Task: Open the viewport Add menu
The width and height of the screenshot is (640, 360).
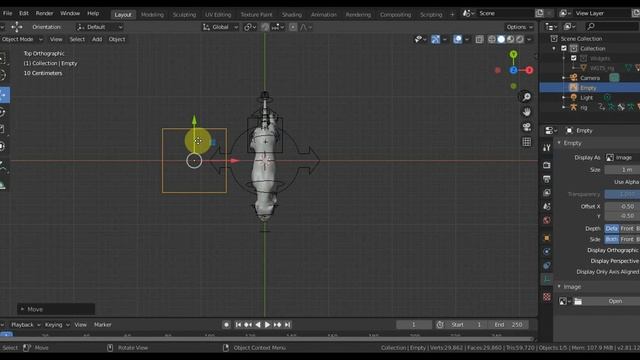Action: (x=97, y=39)
